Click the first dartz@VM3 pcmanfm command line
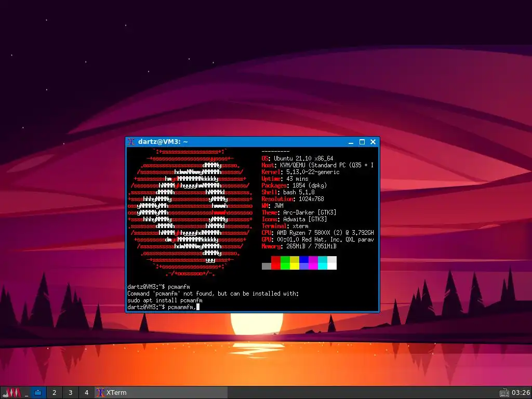 tap(158, 287)
